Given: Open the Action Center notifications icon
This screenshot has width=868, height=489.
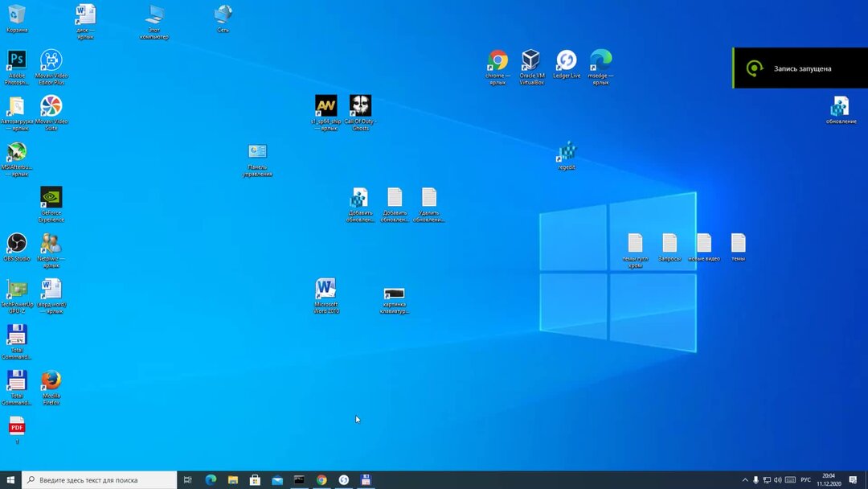Looking at the screenshot, I should point(853,479).
